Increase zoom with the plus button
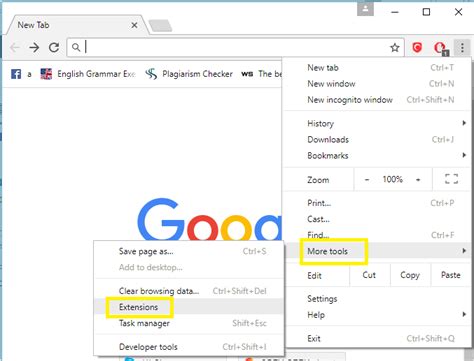 [x=418, y=180]
